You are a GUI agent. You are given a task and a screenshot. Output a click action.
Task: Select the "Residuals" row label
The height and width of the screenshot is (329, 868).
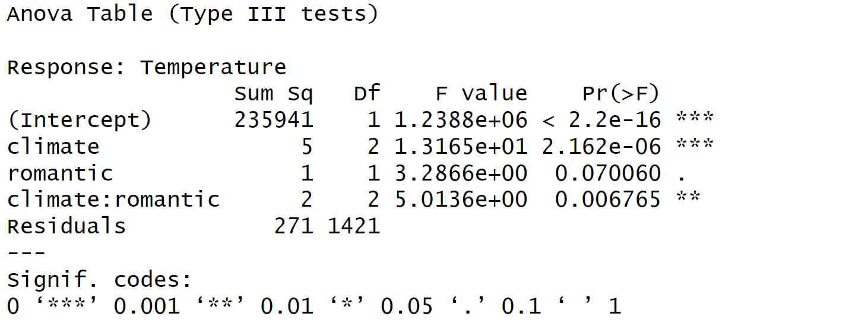tap(66, 226)
